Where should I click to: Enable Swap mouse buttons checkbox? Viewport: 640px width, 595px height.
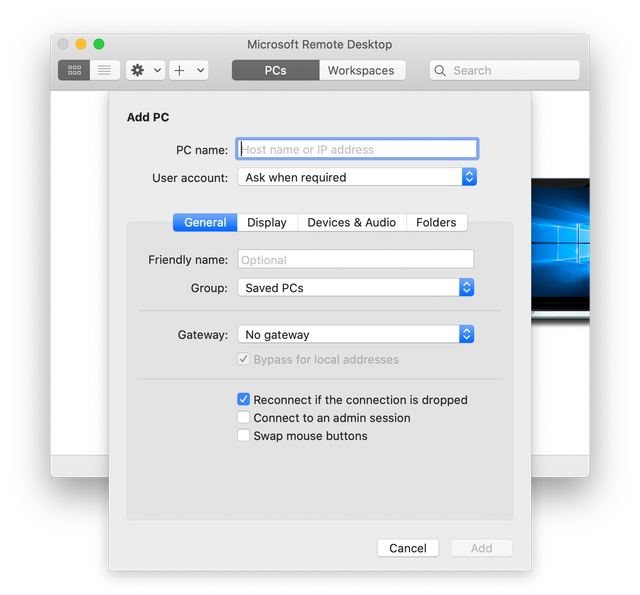pos(243,435)
